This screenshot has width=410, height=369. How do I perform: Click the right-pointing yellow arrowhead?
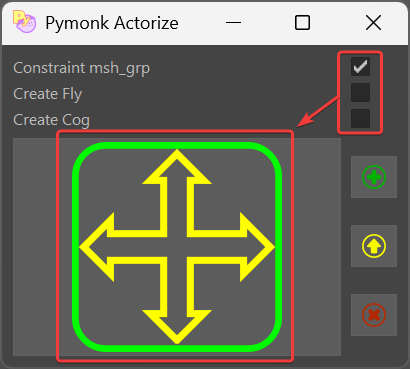pos(257,247)
